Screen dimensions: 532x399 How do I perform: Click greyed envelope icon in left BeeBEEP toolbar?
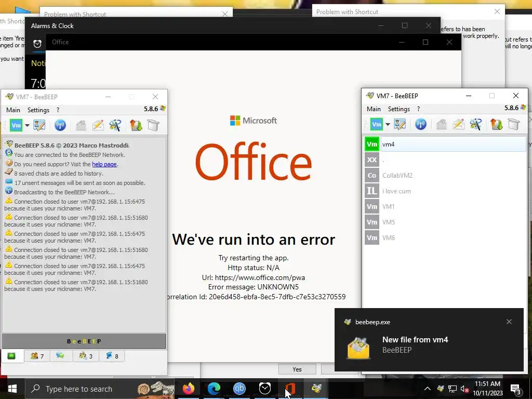pos(81,125)
